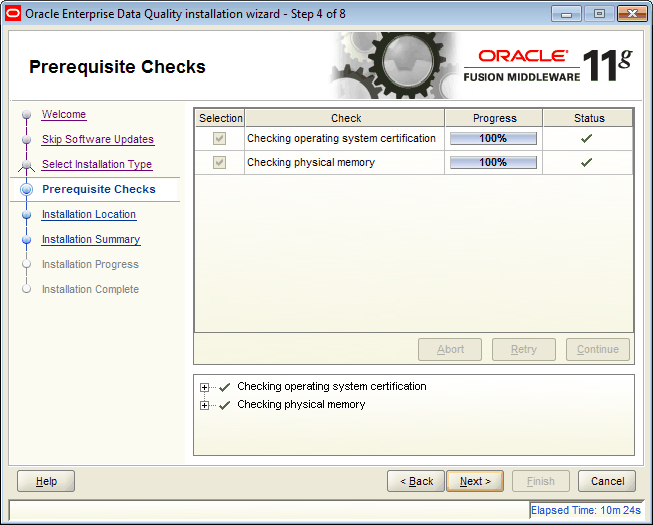Click the Select Installation Type step bullet
Image resolution: width=653 pixels, height=525 pixels.
click(27, 164)
